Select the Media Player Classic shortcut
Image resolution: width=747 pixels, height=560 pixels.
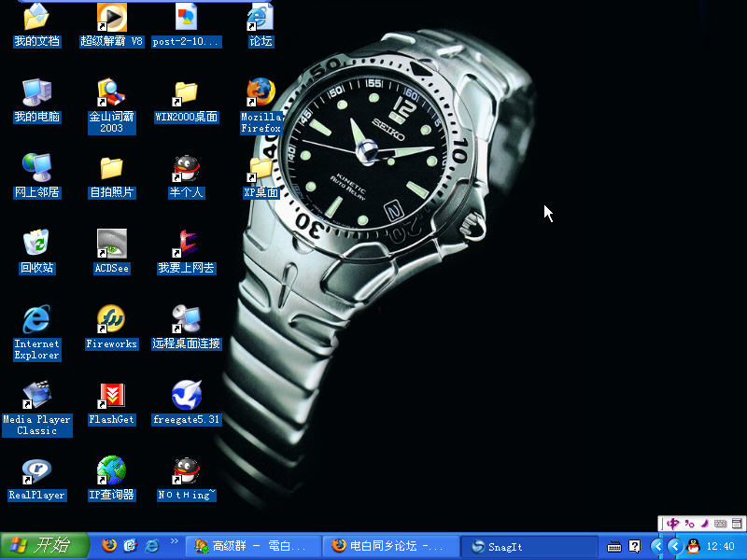[x=36, y=396]
